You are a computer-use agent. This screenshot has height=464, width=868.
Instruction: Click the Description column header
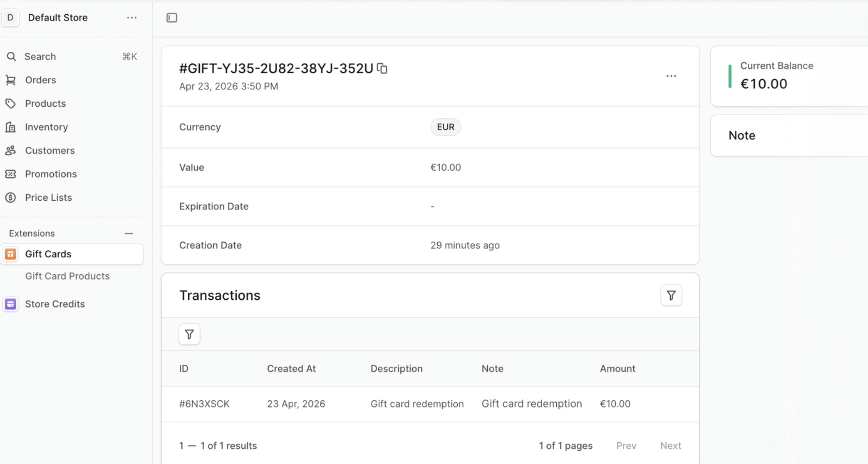pos(396,369)
